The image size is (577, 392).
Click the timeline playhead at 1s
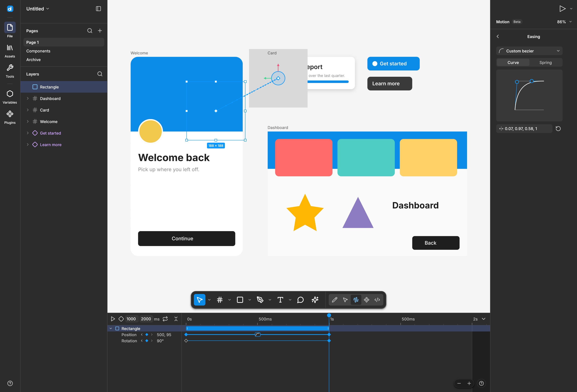tap(329, 315)
